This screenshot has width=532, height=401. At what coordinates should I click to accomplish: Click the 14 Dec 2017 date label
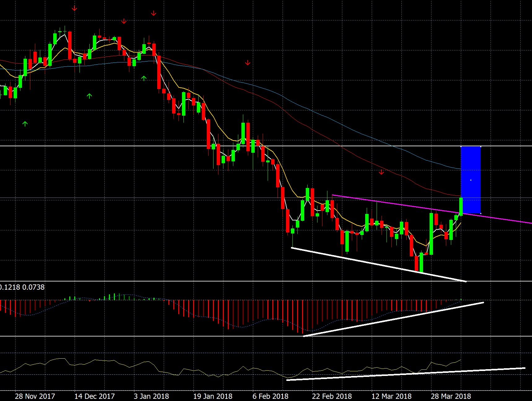point(94,396)
